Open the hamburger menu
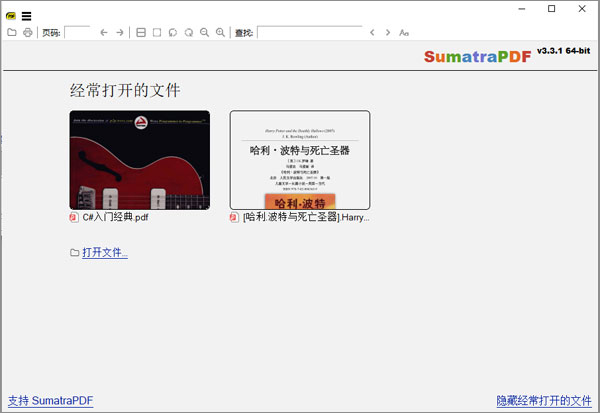 (26, 15)
